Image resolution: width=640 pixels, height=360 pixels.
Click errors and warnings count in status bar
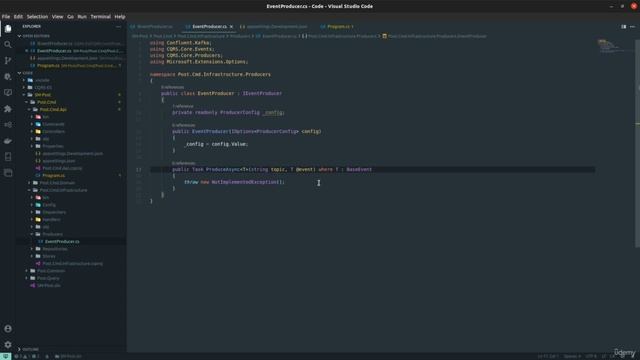point(27,356)
